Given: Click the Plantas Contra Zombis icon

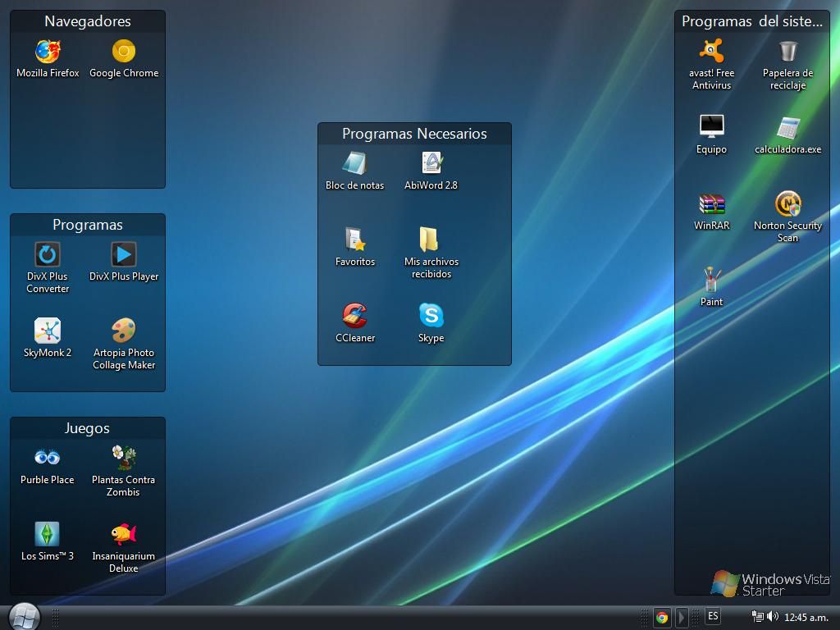Looking at the screenshot, I should [x=124, y=458].
